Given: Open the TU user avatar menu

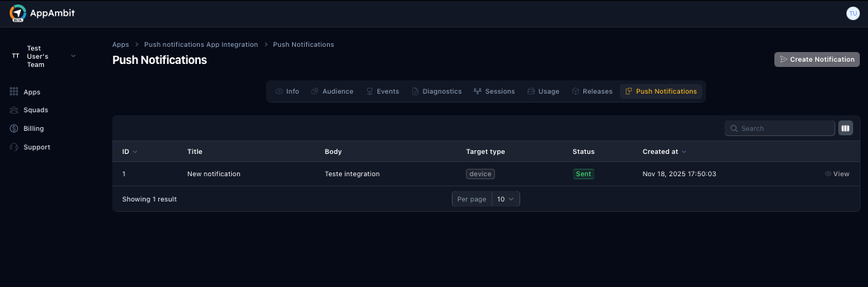Looking at the screenshot, I should click(x=853, y=13).
